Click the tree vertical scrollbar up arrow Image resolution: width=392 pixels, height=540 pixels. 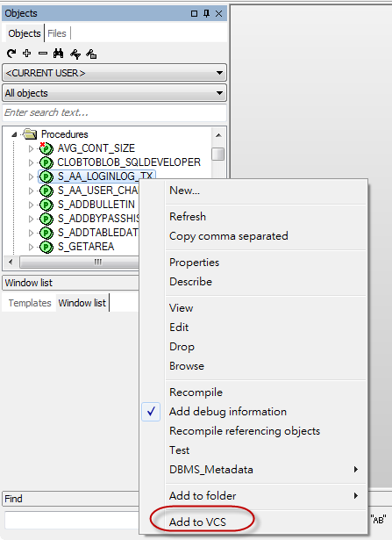click(218, 135)
